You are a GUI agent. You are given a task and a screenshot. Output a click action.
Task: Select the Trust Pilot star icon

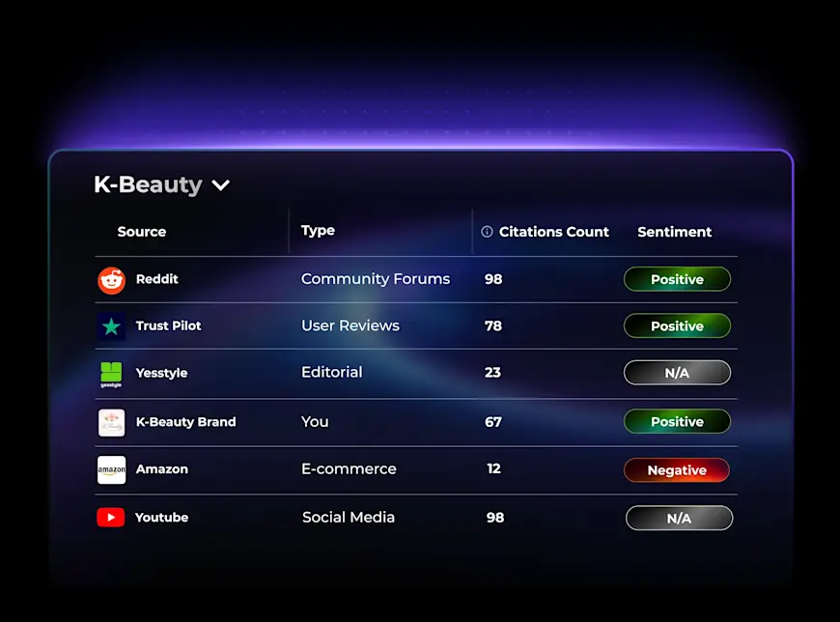pyautogui.click(x=111, y=326)
